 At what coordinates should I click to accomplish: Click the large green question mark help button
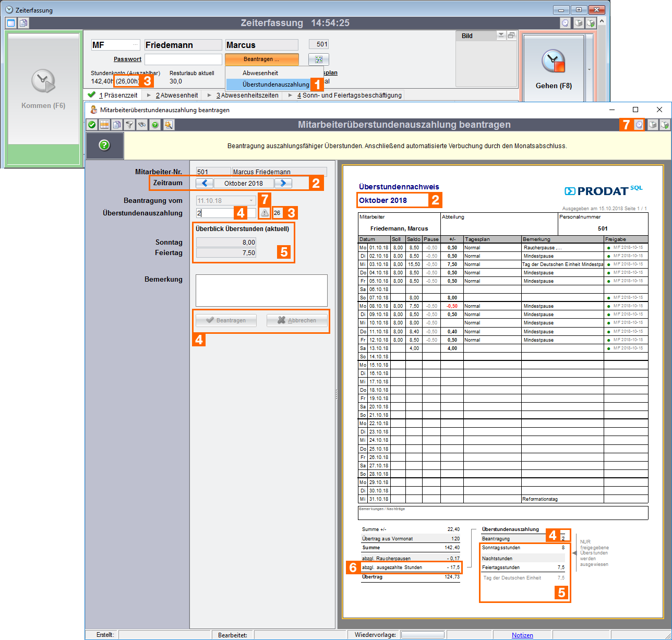104,146
